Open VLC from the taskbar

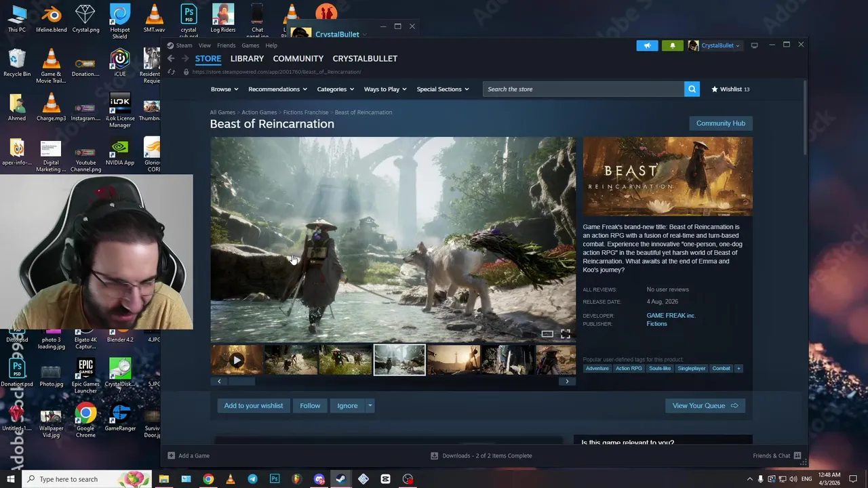point(230,479)
